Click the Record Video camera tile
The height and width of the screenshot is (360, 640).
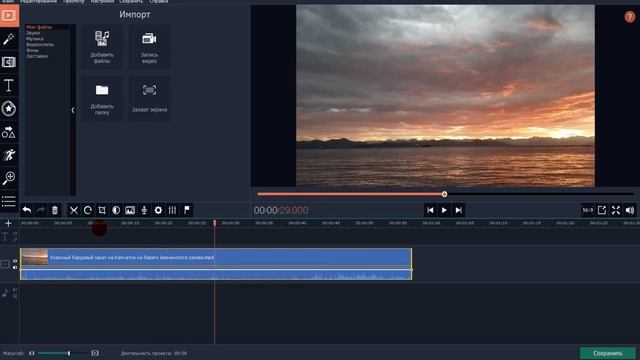[149, 47]
